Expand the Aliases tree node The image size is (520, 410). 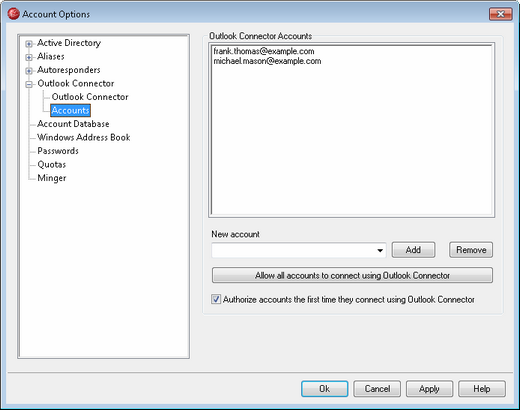pos(29,57)
